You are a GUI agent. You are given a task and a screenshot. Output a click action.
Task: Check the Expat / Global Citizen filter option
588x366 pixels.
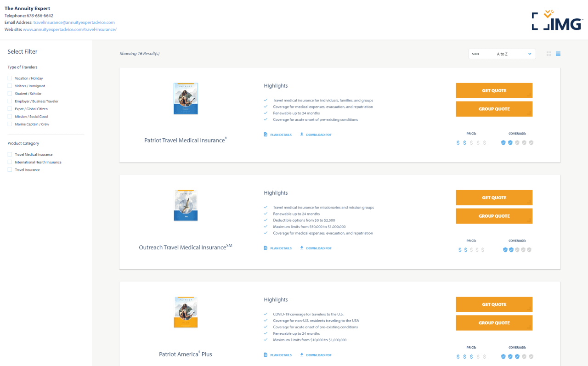coord(9,108)
